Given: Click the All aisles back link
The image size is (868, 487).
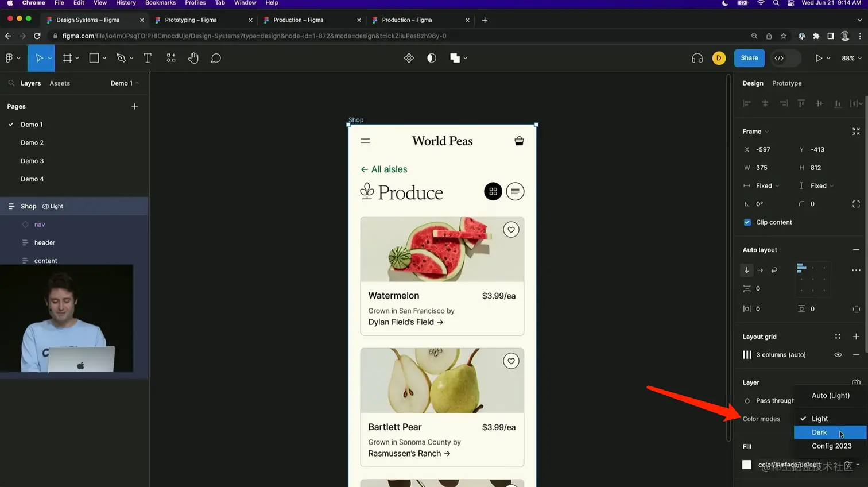Looking at the screenshot, I should pyautogui.click(x=383, y=169).
